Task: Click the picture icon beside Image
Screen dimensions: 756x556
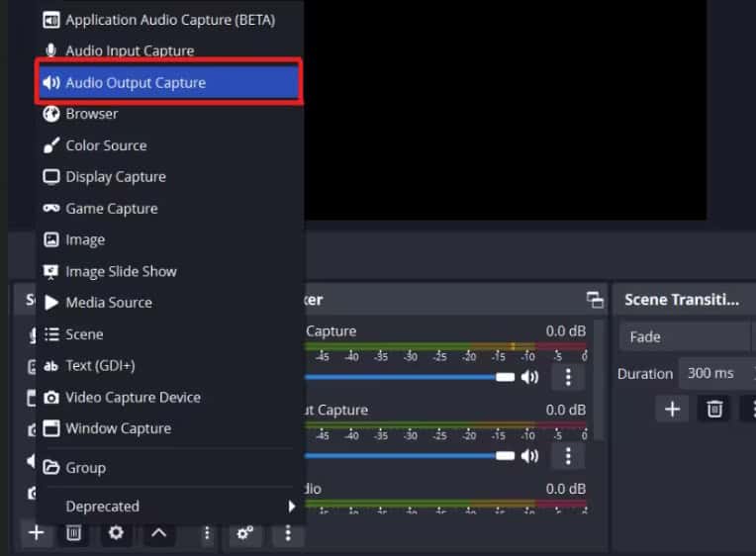Action: click(x=51, y=239)
